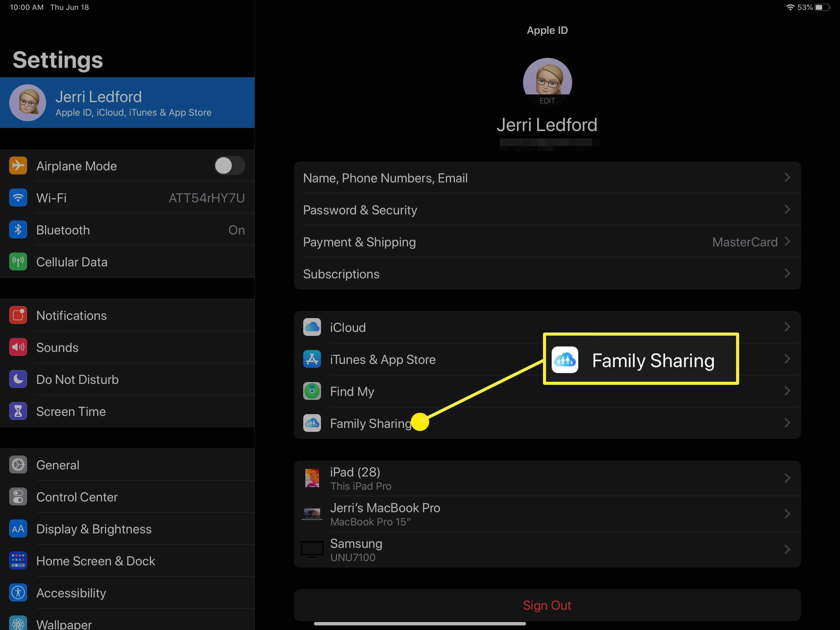Open iCloud row chevron
Viewport: 840px width, 630px height.
[787, 327]
